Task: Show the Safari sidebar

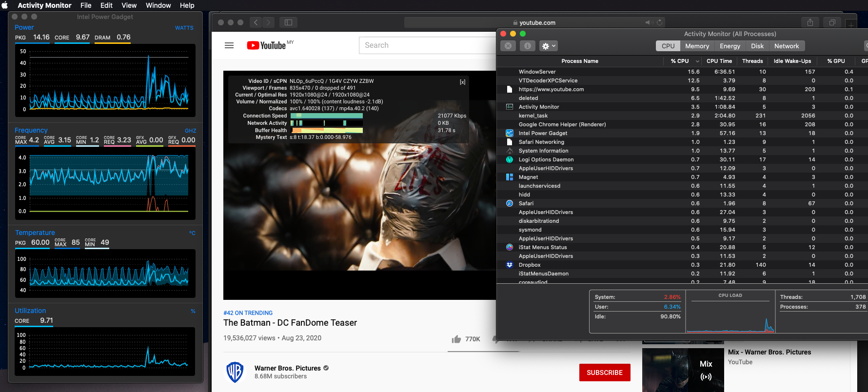Action: [288, 22]
